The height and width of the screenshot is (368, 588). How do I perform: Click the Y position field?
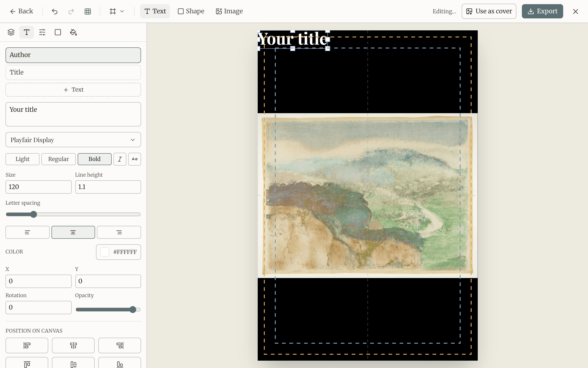coord(108,281)
